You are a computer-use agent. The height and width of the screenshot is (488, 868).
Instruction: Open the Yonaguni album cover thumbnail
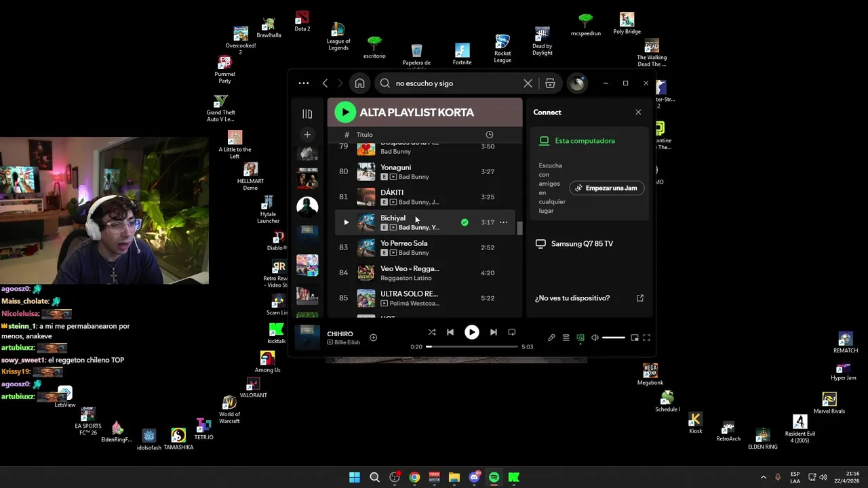coord(366,171)
